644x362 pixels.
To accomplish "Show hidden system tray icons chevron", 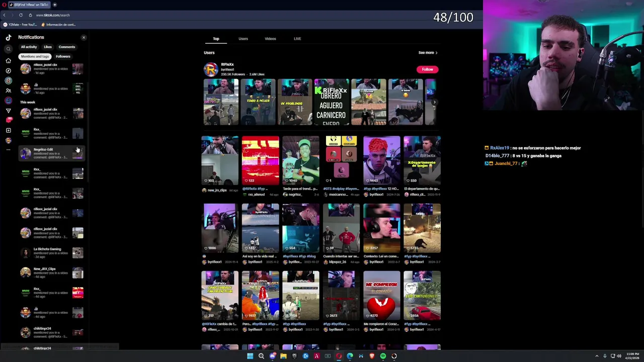I will (x=597, y=356).
